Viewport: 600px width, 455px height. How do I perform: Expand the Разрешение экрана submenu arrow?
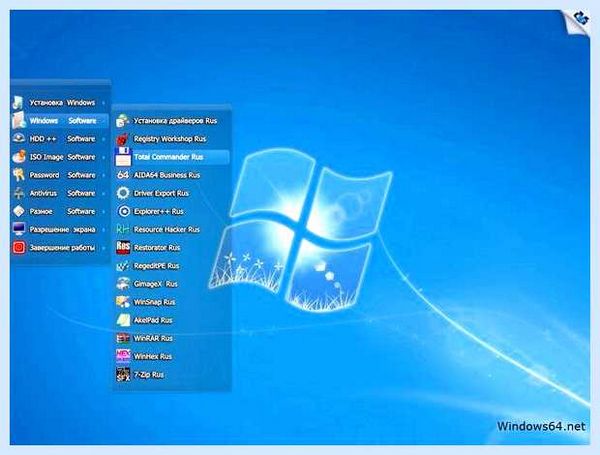pyautogui.click(x=103, y=230)
